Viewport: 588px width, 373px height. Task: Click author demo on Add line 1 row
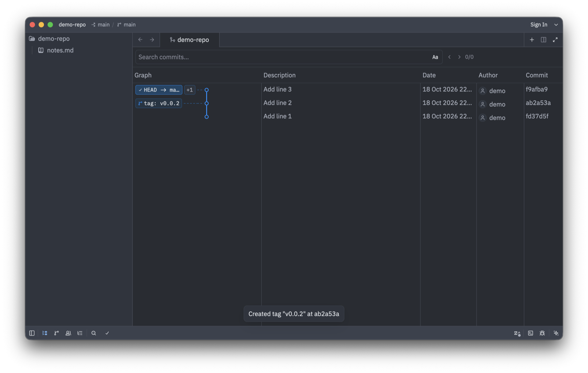[492, 118]
